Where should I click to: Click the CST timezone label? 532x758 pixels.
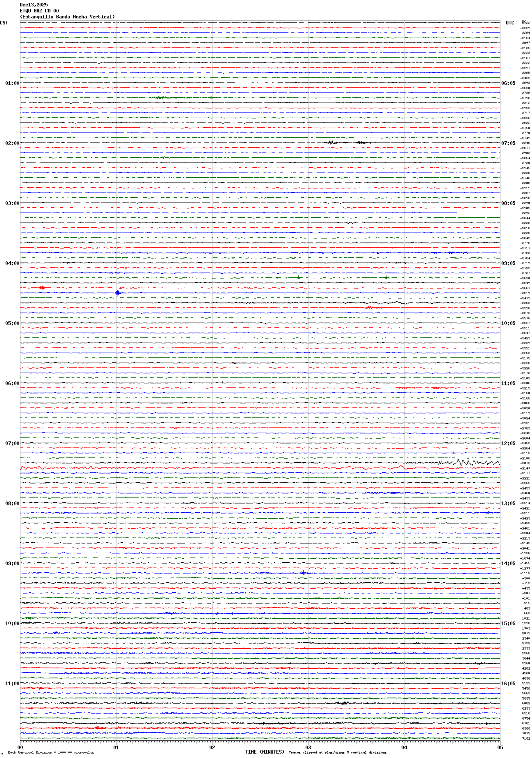pyautogui.click(x=4, y=23)
